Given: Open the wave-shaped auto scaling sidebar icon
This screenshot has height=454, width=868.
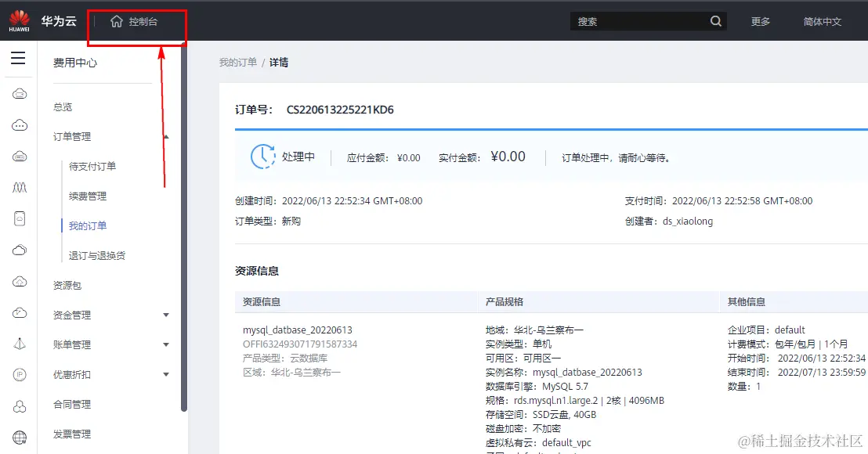Looking at the screenshot, I should (x=20, y=187).
